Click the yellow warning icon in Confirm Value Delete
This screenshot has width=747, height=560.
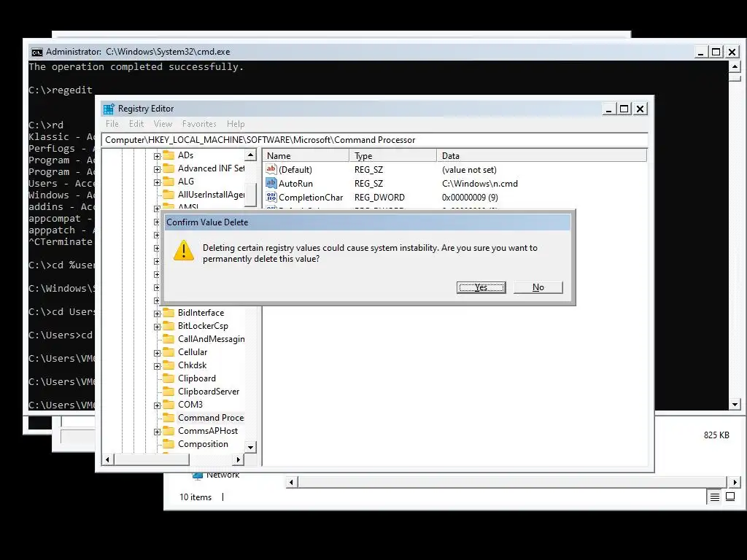[x=183, y=251]
